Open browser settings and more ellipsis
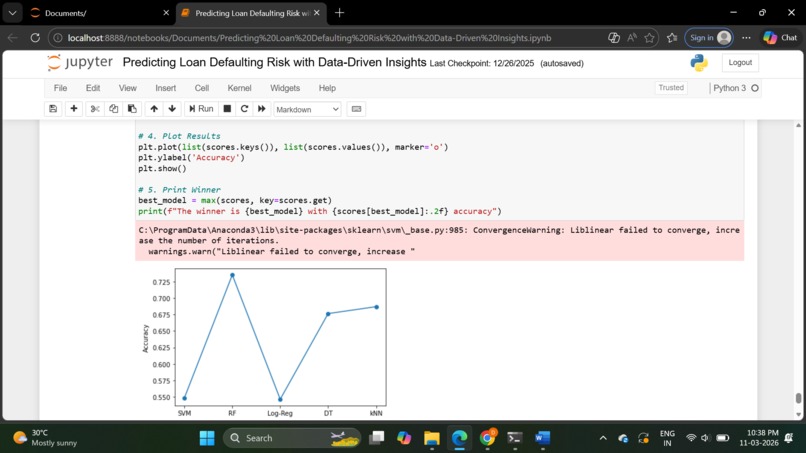 [746, 38]
